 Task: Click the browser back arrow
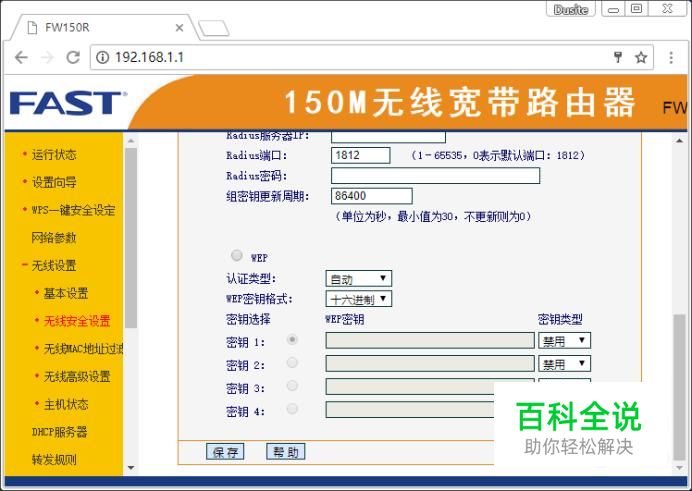click(21, 57)
